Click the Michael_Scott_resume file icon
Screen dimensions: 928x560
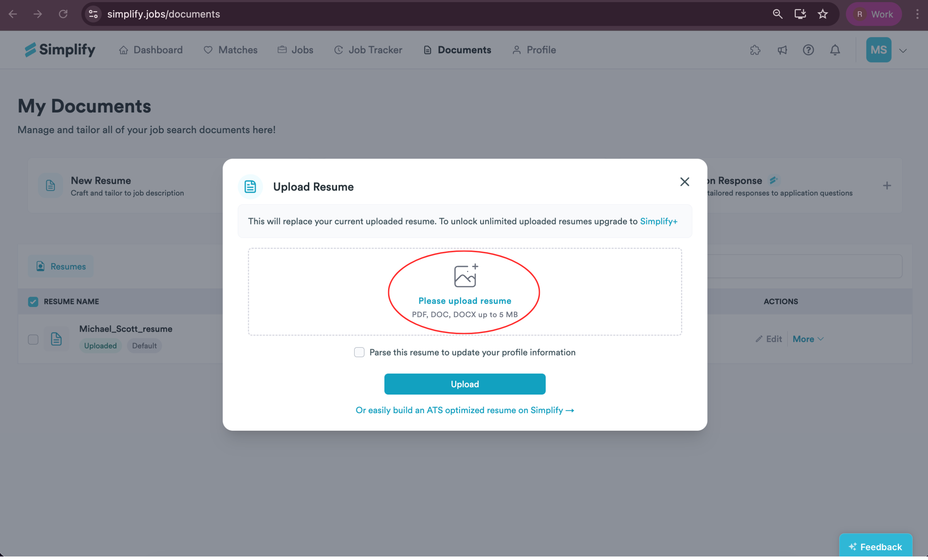click(56, 339)
